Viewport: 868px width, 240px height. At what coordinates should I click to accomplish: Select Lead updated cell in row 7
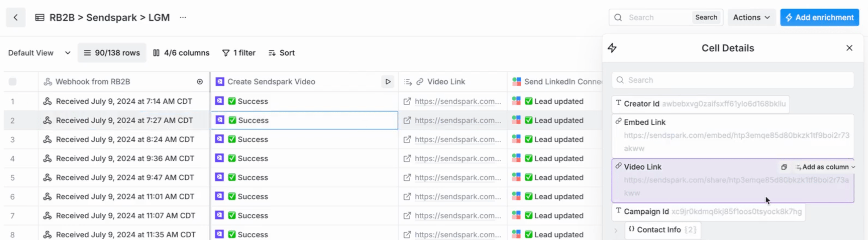[555, 216]
